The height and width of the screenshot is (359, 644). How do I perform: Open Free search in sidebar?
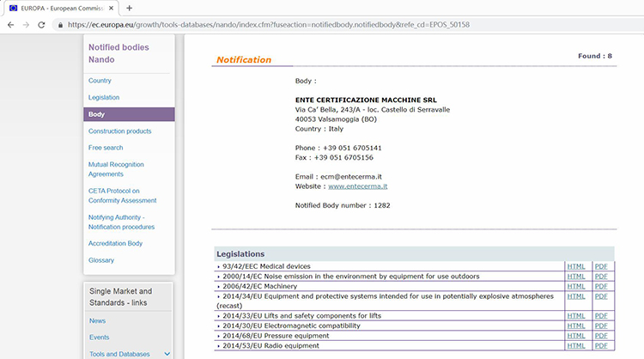click(106, 148)
